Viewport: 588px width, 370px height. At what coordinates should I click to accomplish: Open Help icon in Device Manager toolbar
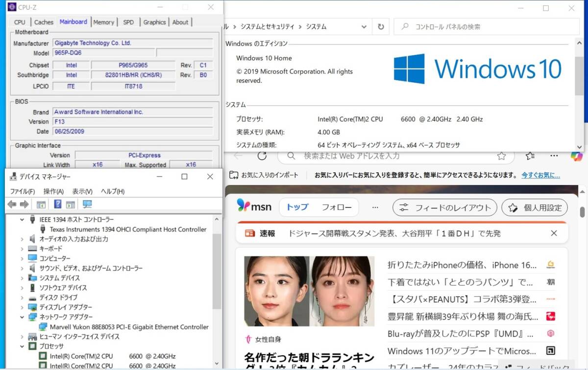click(x=58, y=204)
